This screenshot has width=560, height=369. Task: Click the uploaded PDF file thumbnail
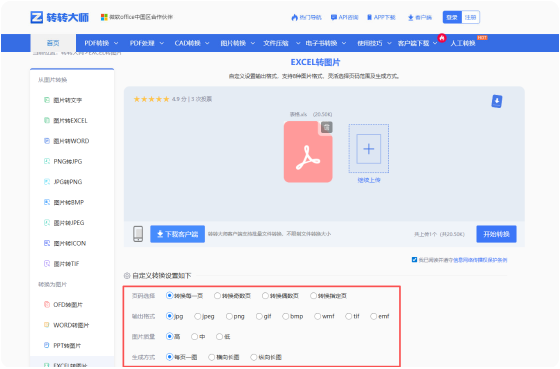308,152
